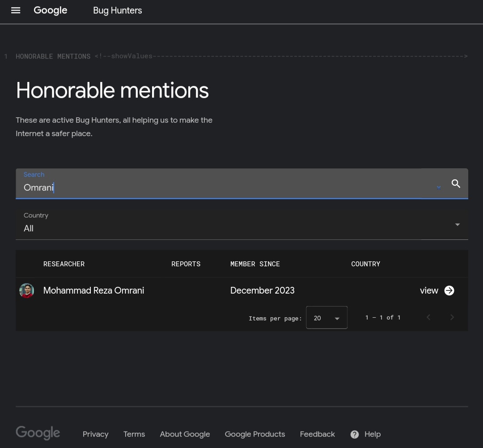Open the items per page dropdown showing 20
The width and height of the screenshot is (483, 448).
coord(326,318)
